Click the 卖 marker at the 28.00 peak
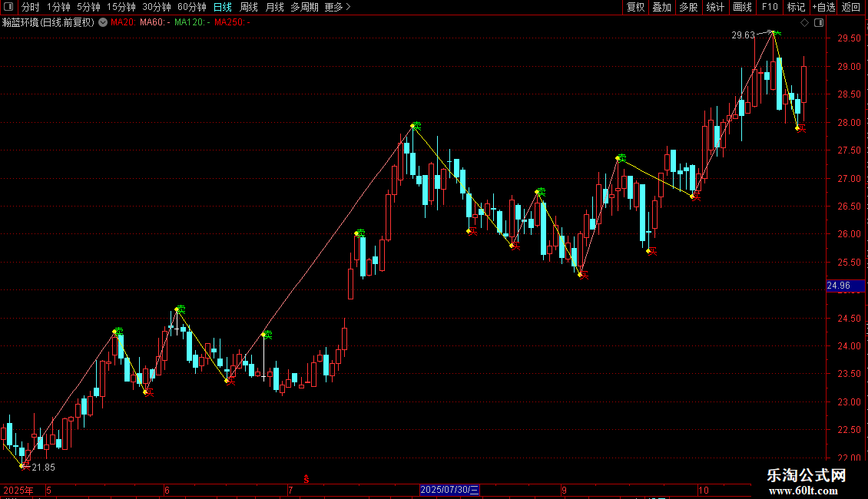 416,127
